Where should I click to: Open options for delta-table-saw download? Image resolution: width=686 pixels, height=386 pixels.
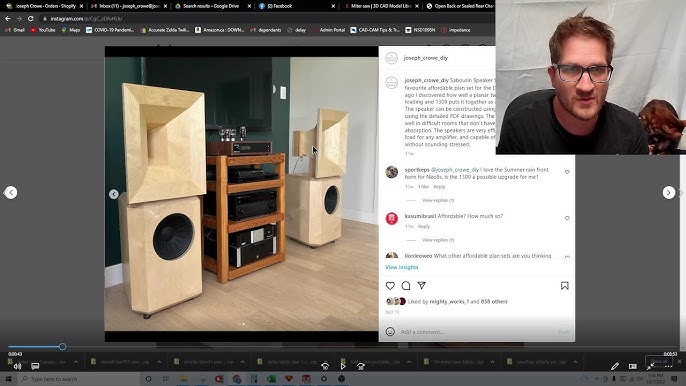326,362
